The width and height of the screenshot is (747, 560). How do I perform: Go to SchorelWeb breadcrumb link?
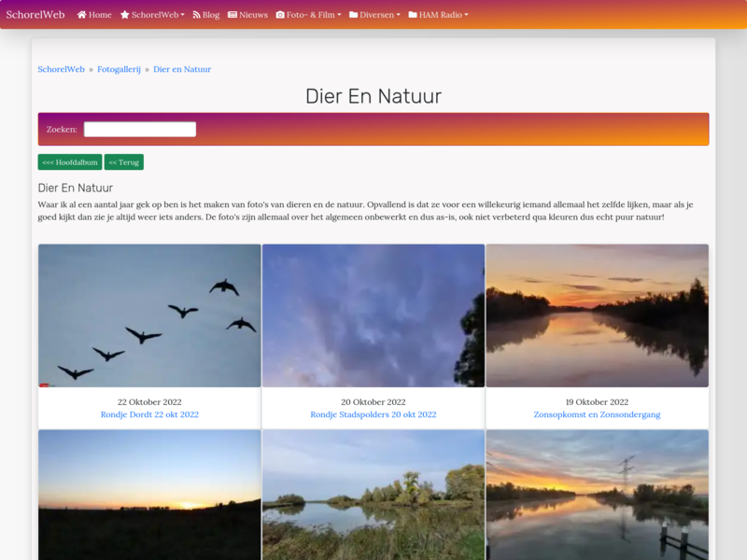coord(61,69)
